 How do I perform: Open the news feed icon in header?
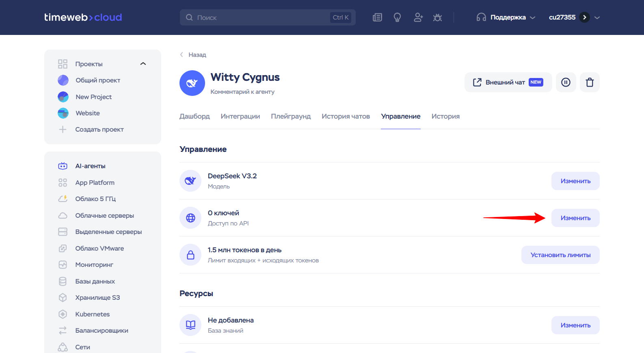(x=378, y=17)
